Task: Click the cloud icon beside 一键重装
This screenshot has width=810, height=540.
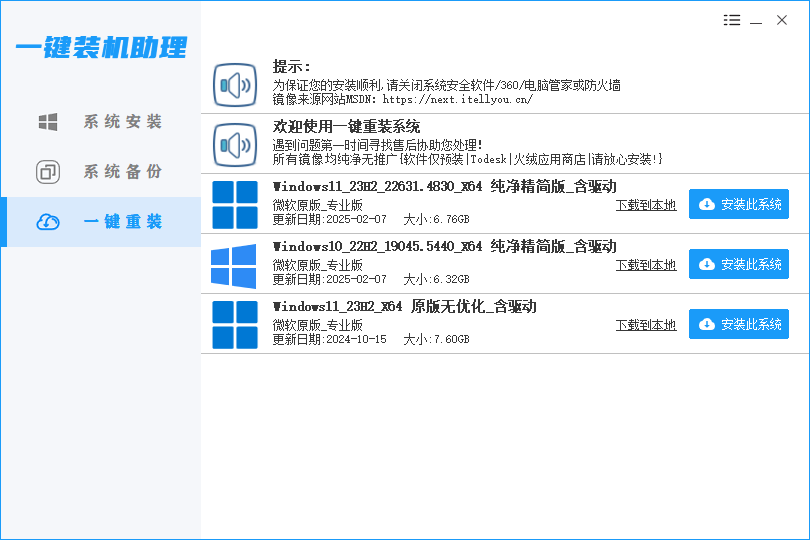Action: [x=48, y=222]
